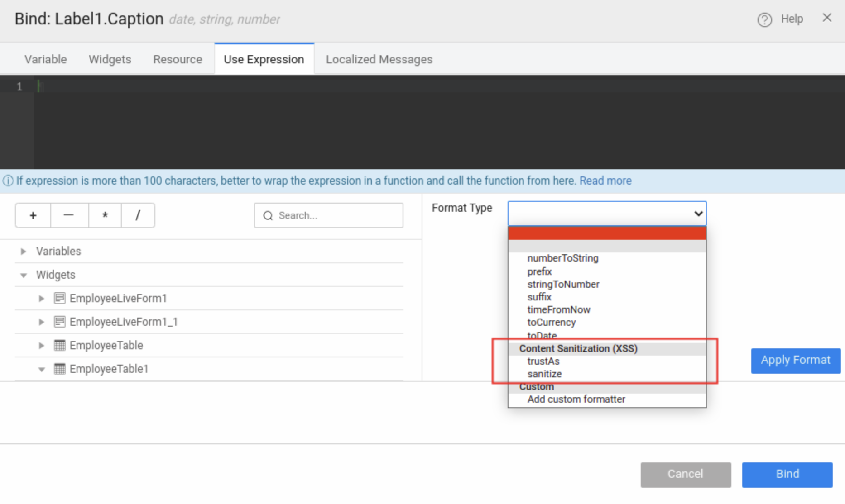Click the Apply Format button
This screenshot has height=504, width=845.
795,360
